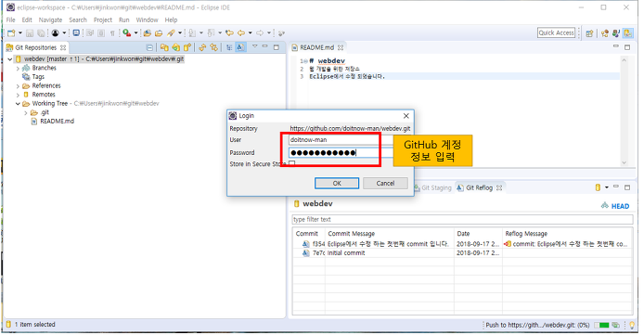Expand the References node
This screenshot has width=644, height=335.
18,85
